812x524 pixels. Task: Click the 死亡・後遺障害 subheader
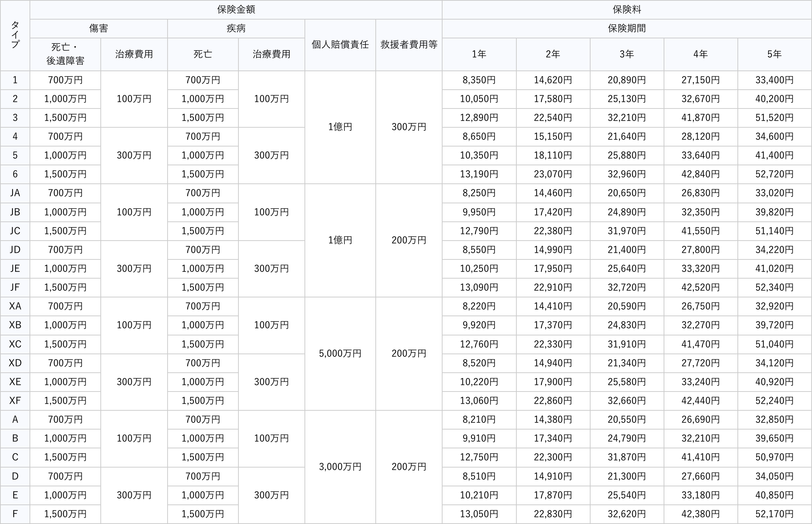coord(65,54)
